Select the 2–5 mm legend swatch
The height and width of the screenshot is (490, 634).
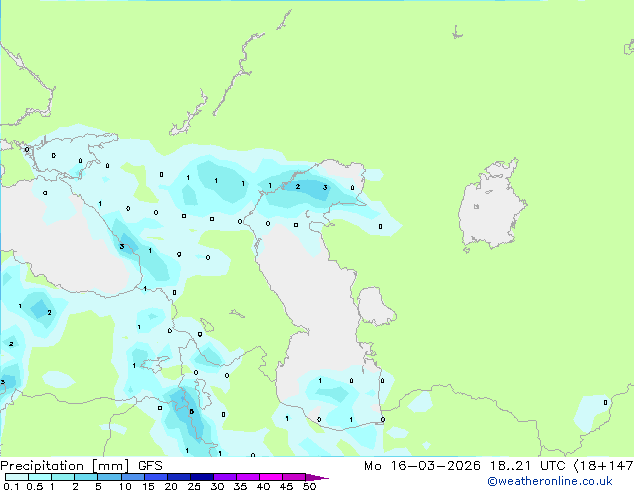coord(86,477)
